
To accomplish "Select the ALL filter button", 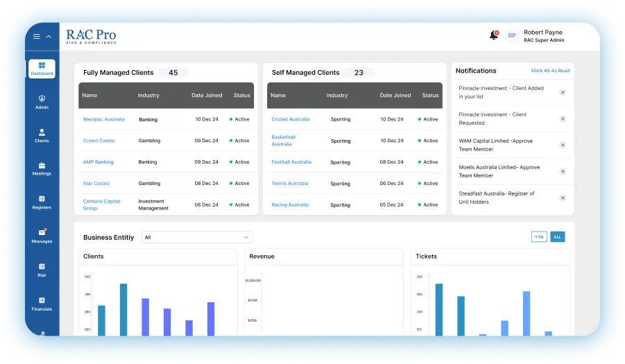I will click(557, 237).
